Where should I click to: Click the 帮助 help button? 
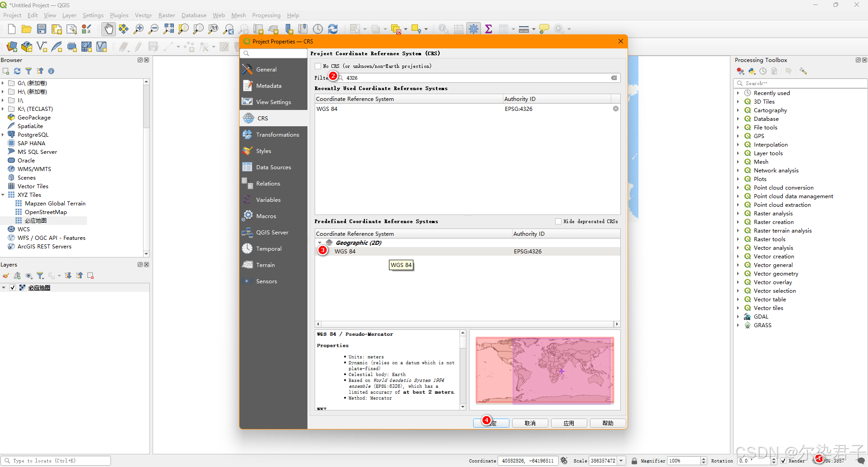[x=608, y=423]
